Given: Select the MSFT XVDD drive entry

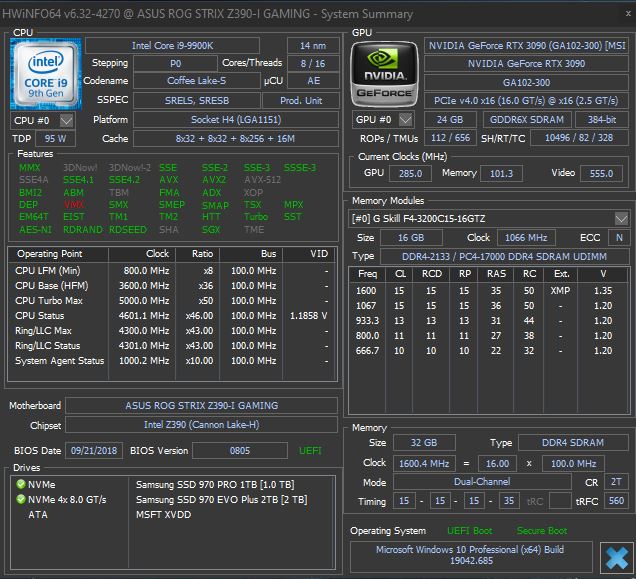Looking at the screenshot, I should coord(165,515).
